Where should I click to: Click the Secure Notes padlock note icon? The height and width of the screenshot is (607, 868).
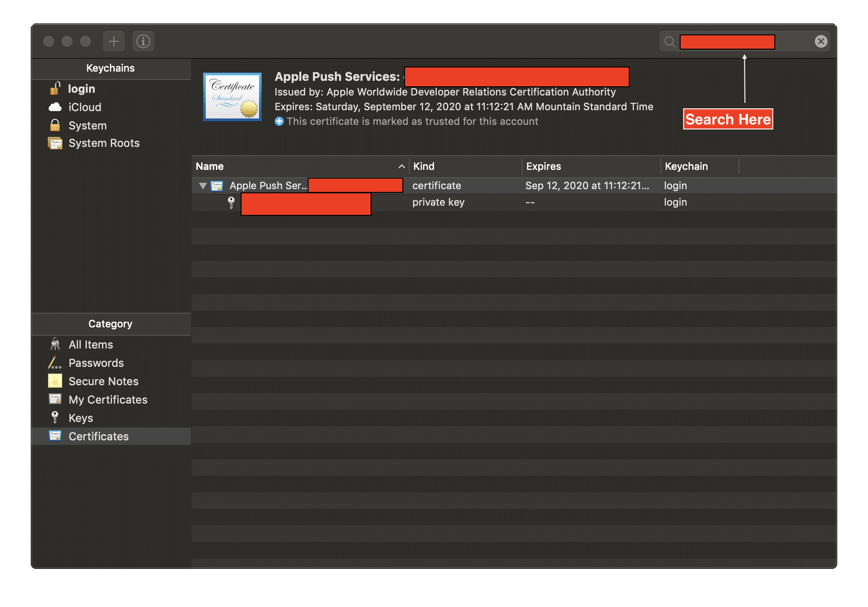(55, 381)
